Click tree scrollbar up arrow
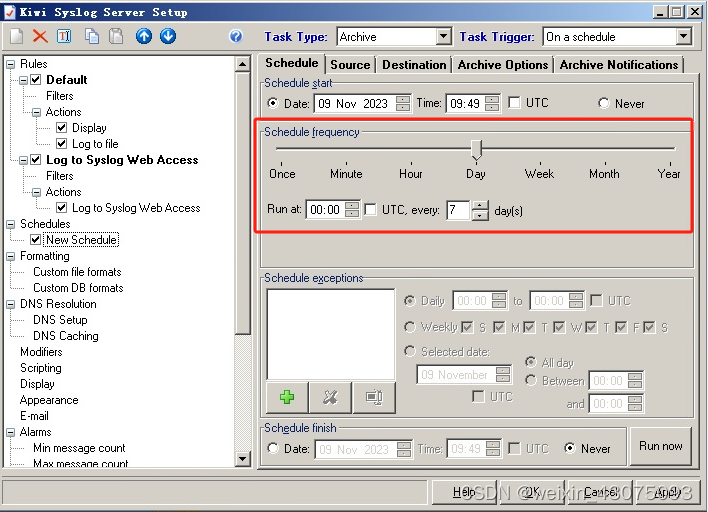 pos(242,64)
